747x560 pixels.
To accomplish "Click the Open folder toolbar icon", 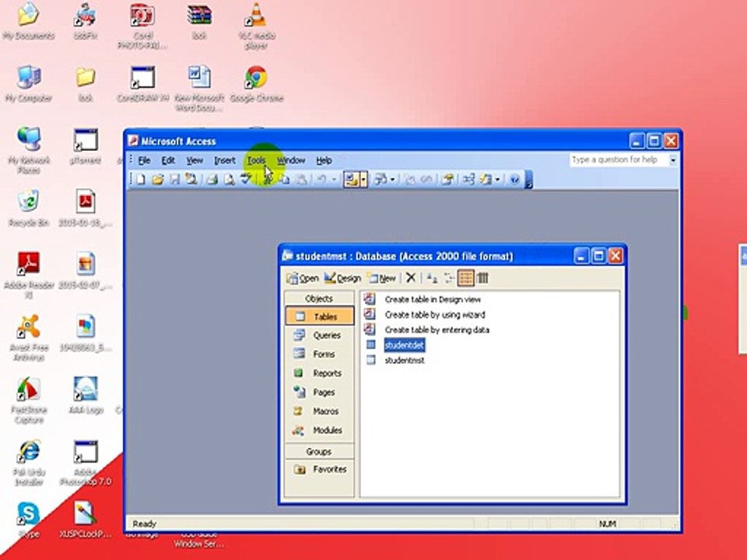I will click(x=158, y=180).
